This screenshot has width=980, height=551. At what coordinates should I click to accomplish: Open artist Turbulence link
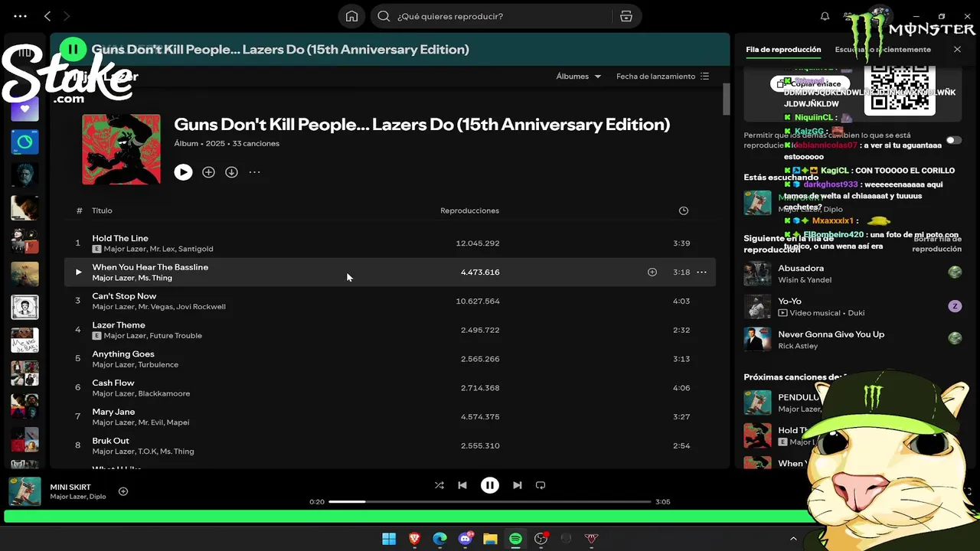click(x=158, y=364)
